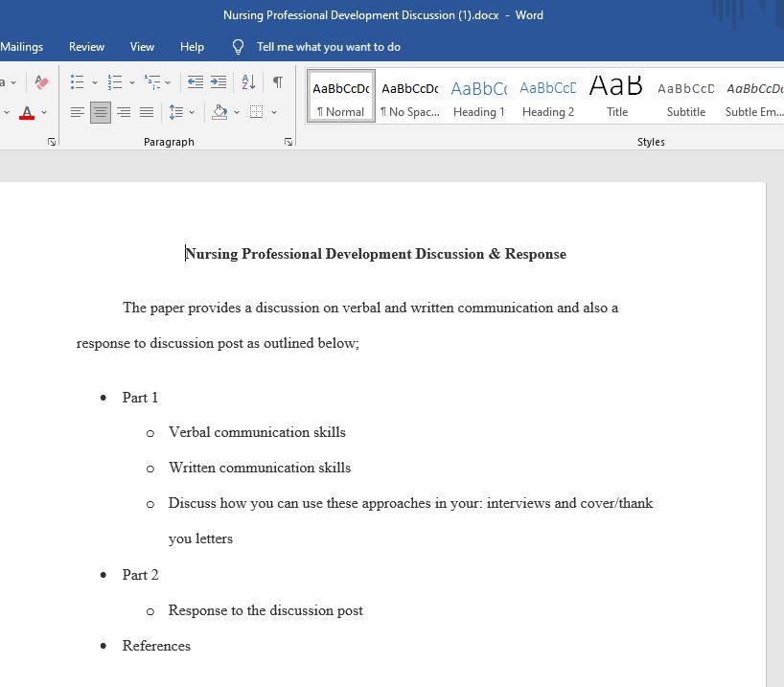Expand the Bullets library dropdown arrow
784x687 pixels.
95,82
